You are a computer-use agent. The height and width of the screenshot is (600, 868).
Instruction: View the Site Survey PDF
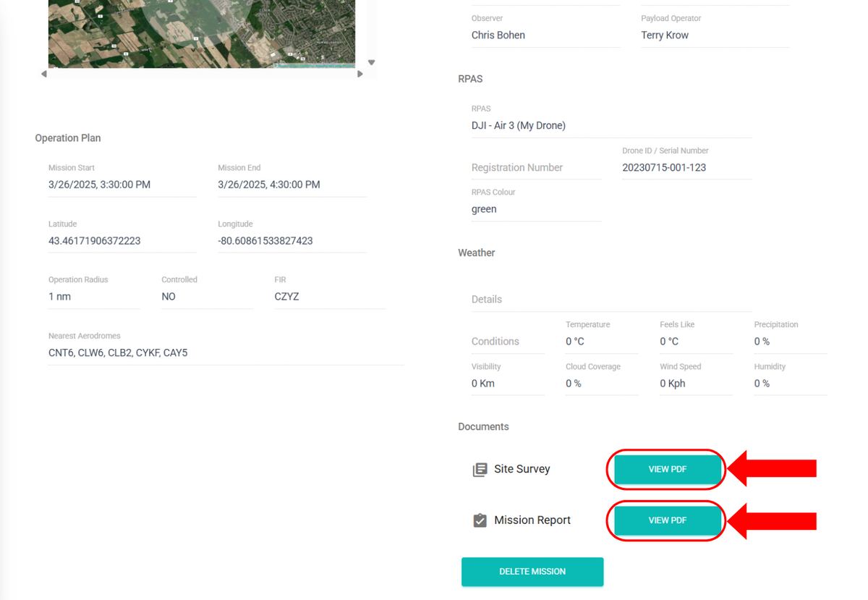tap(667, 469)
